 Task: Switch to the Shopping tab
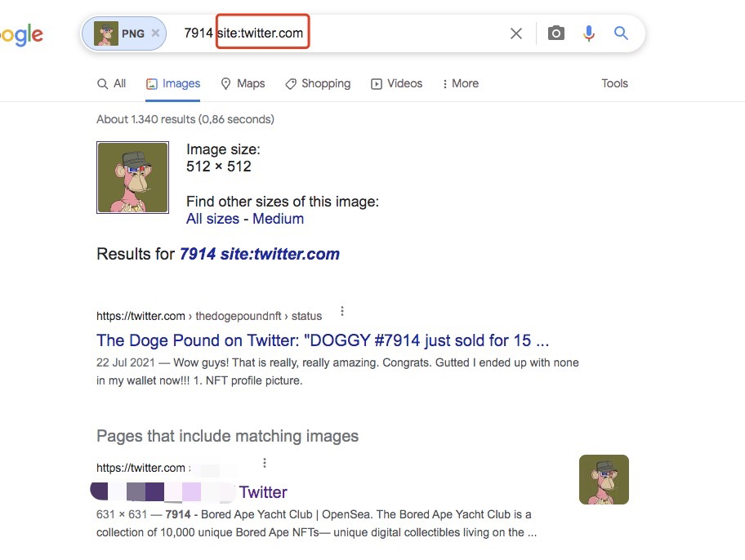tap(318, 83)
